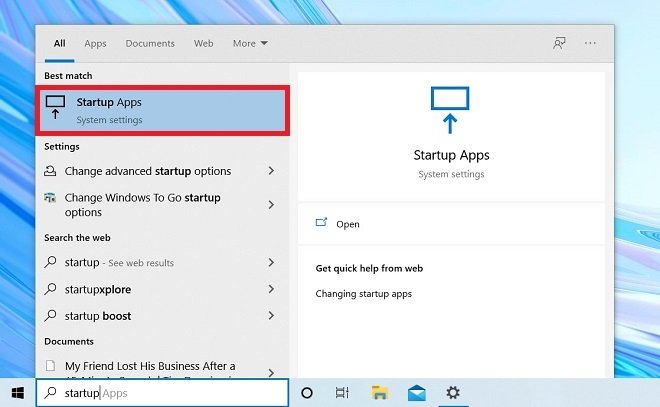The image size is (660, 407).
Task: Open the Windows Start button
Action: [x=18, y=393]
